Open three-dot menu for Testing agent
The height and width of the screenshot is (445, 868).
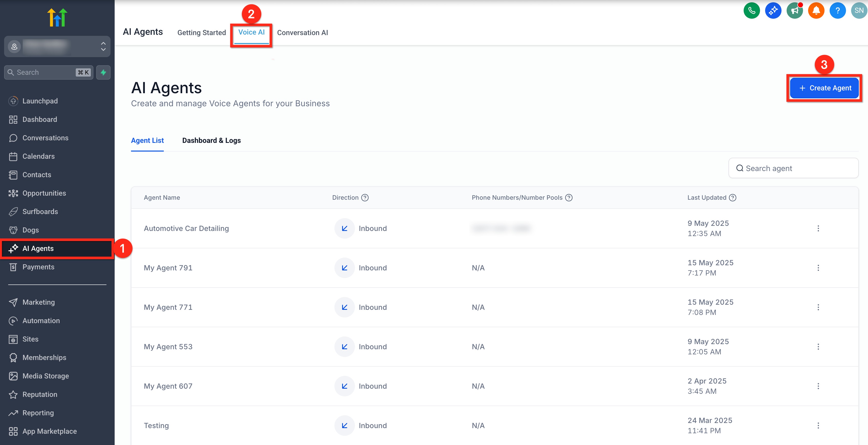click(x=818, y=426)
